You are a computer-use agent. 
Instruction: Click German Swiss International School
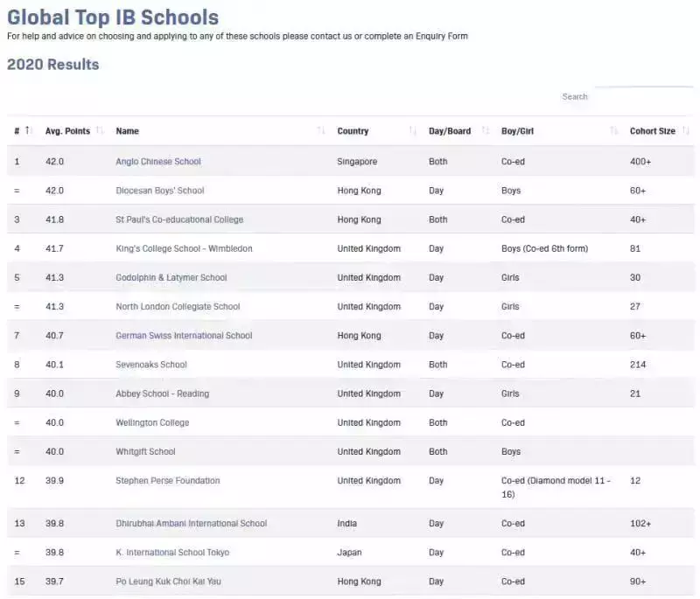point(184,336)
